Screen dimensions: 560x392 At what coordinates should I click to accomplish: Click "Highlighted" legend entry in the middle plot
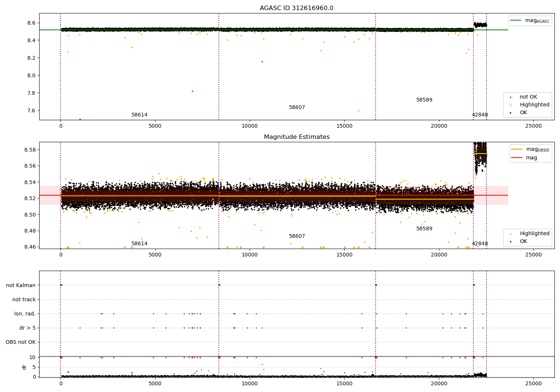tap(530, 234)
